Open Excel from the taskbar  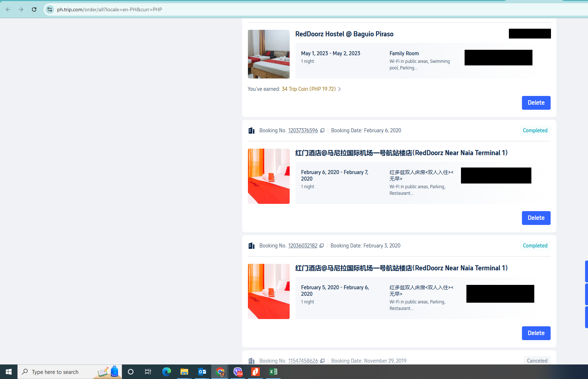[x=273, y=372]
